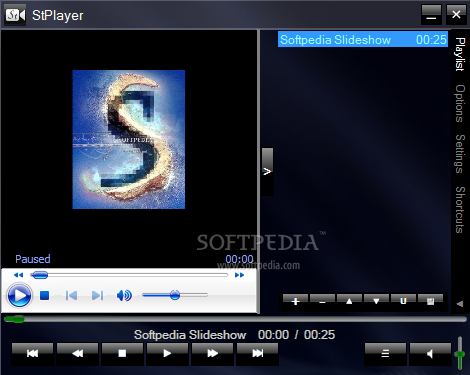Collapse side tabs with small left arrow
The width and height of the screenshot is (470, 375).
tap(460, 304)
